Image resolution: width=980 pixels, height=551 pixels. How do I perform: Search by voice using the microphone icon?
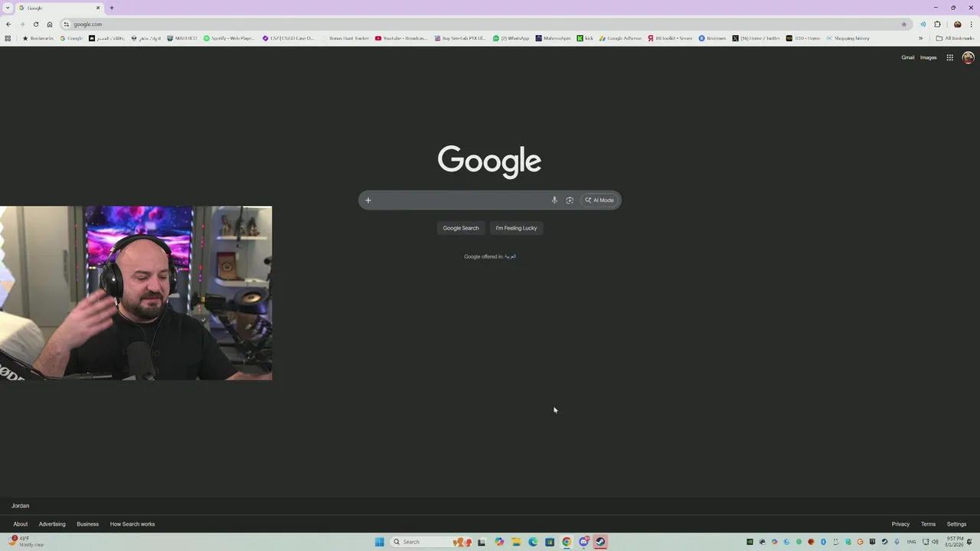click(x=554, y=201)
